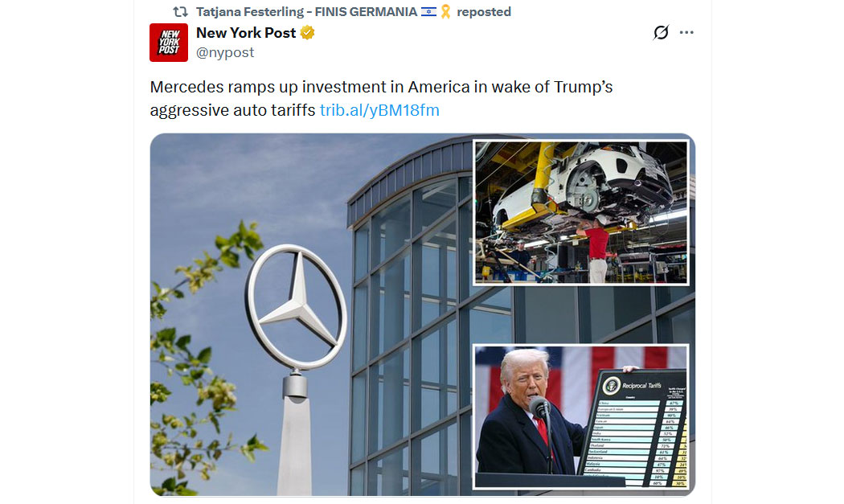The height and width of the screenshot is (504, 844).
Task: Follow the trib.al/yBM18fm link
Action: tap(379, 110)
